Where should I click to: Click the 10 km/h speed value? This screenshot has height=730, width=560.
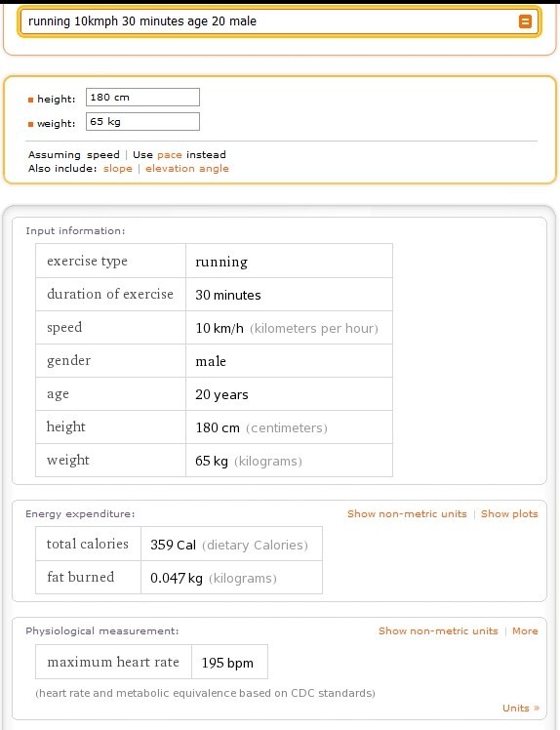tap(220, 328)
